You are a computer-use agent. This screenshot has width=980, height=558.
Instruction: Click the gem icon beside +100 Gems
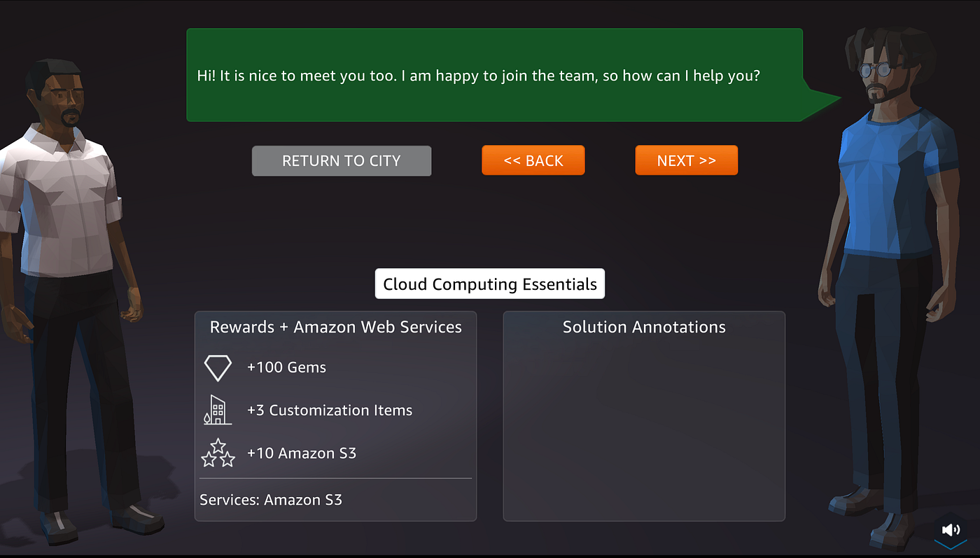pos(218,368)
